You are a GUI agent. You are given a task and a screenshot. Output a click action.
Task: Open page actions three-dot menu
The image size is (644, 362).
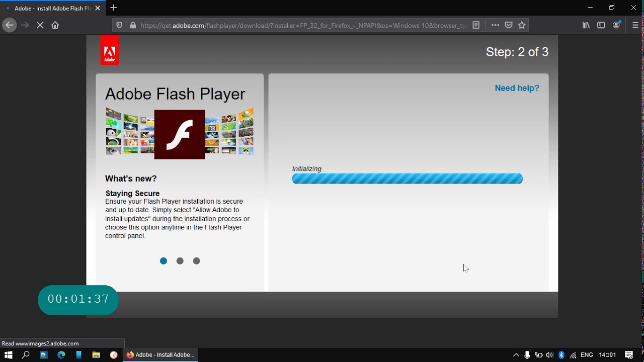[x=495, y=25]
